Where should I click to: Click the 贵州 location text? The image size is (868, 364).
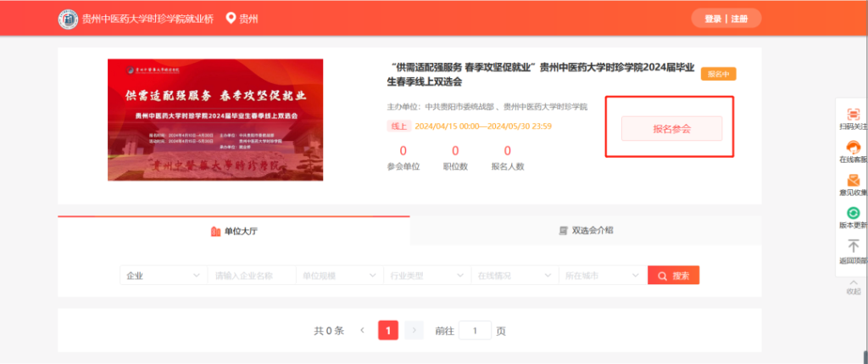[248, 19]
